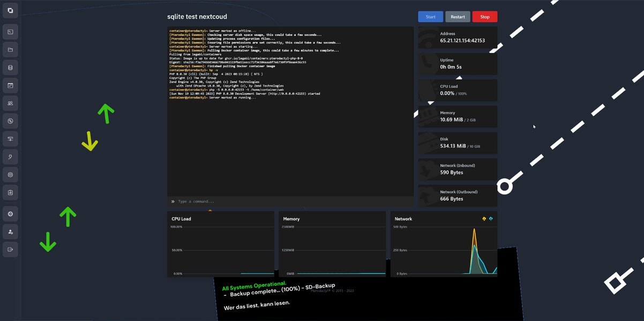Open the Network icon in the sidebar
644x321 pixels.
[10, 139]
